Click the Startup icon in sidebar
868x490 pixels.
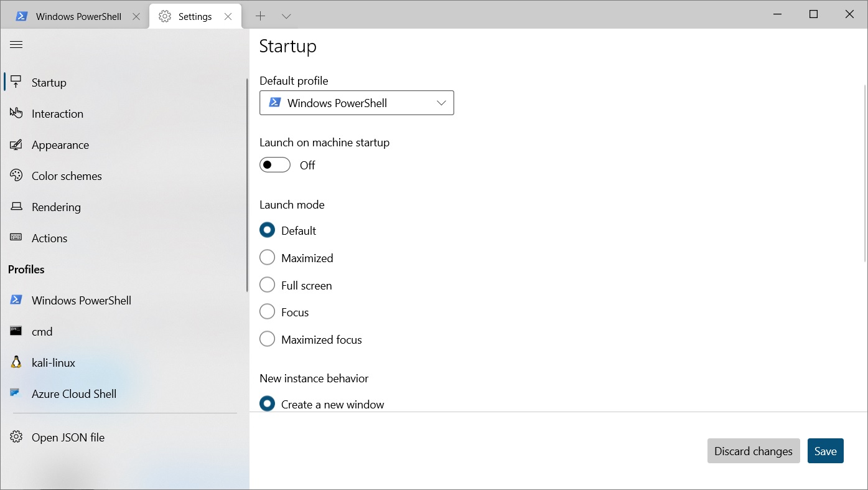[x=16, y=82]
